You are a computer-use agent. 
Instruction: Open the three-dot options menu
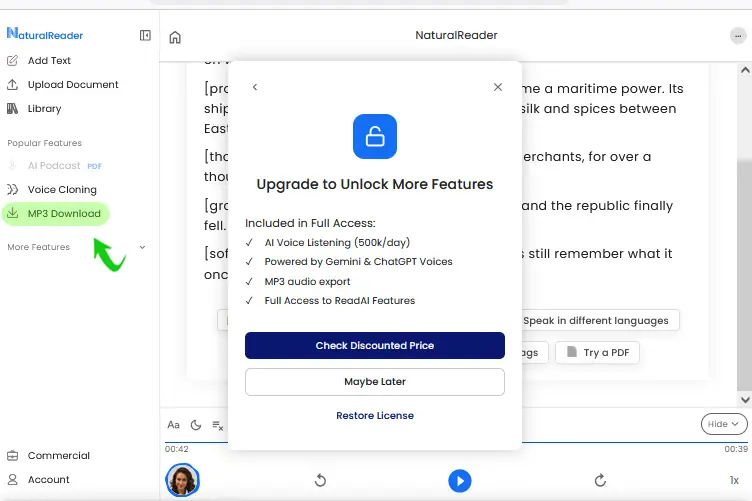pos(738,36)
